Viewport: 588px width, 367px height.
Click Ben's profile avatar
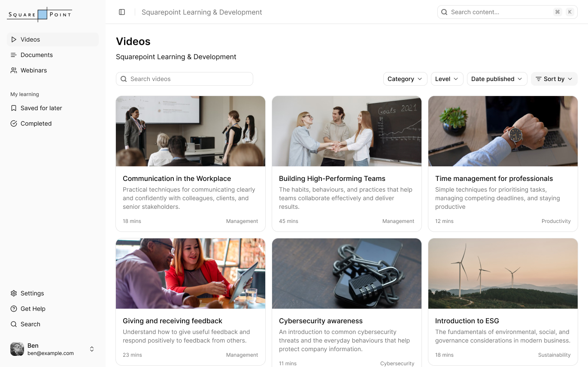tap(17, 349)
